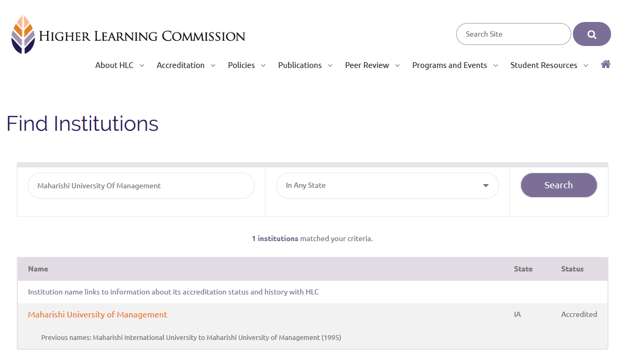Open the Publications menu
Image resolution: width=620 pixels, height=364 pixels.
coord(300,65)
